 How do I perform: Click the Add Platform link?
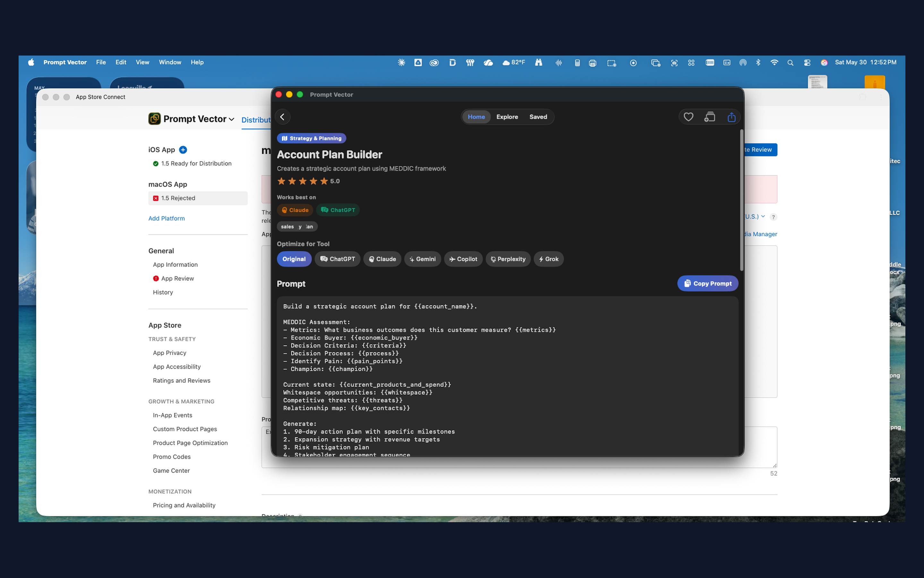(167, 218)
